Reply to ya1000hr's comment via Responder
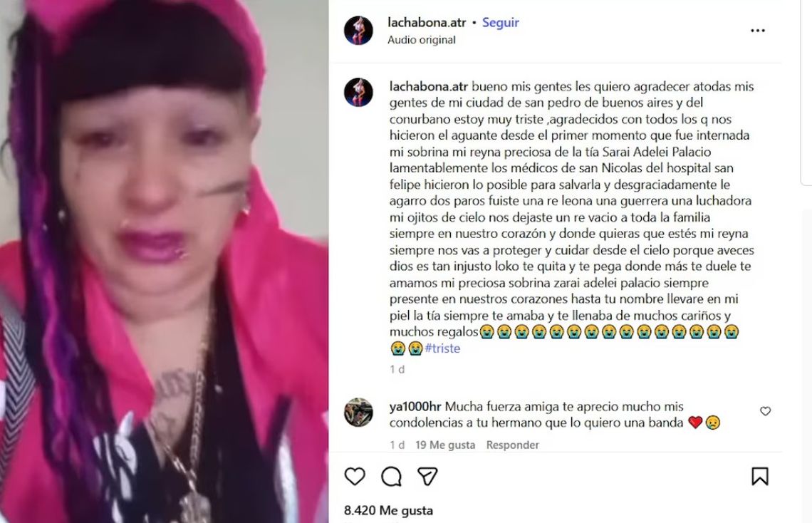Viewport: 812px width, 523px height. [x=512, y=445]
